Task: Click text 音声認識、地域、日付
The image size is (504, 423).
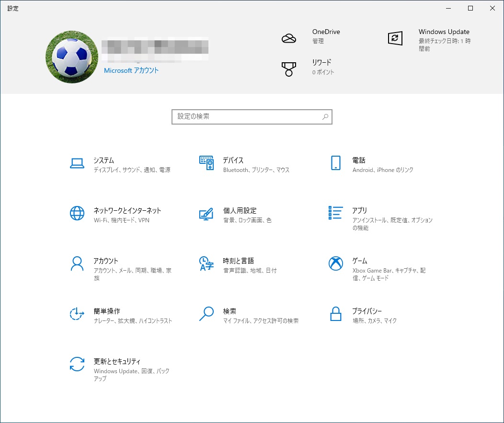Action: [x=250, y=270]
